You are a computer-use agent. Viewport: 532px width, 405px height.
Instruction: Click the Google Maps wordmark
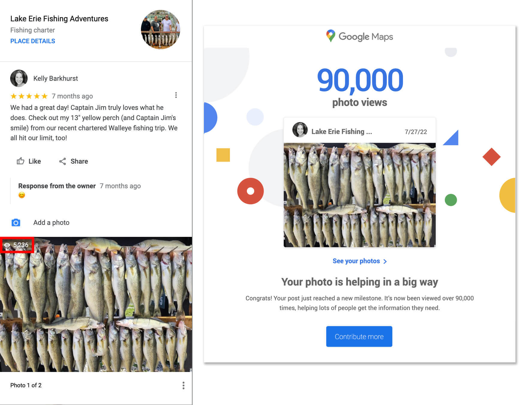(366, 36)
